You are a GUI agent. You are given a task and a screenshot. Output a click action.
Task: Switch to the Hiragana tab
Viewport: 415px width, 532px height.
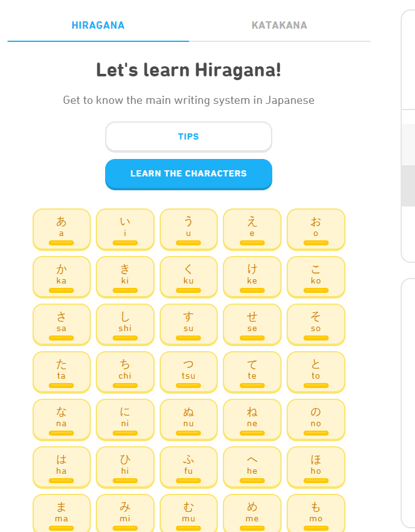tap(98, 26)
